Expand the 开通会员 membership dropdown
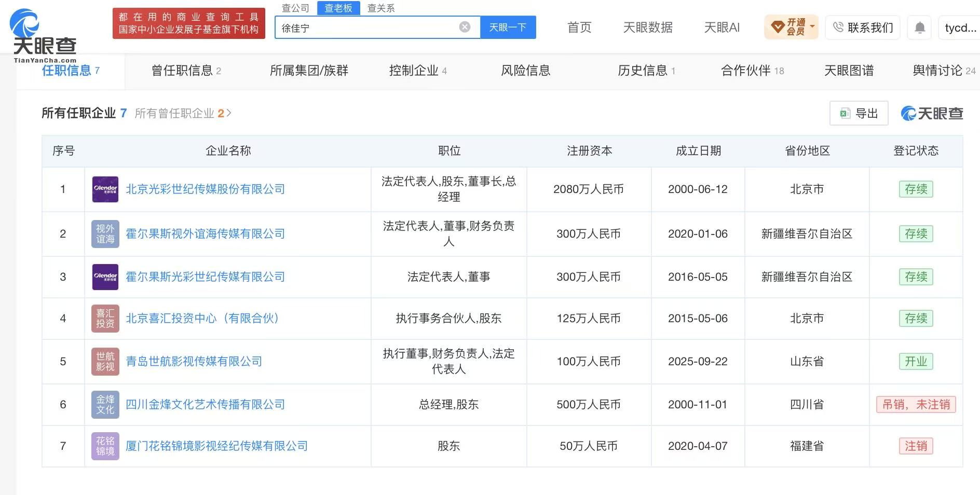The height and width of the screenshot is (495, 980). (791, 27)
